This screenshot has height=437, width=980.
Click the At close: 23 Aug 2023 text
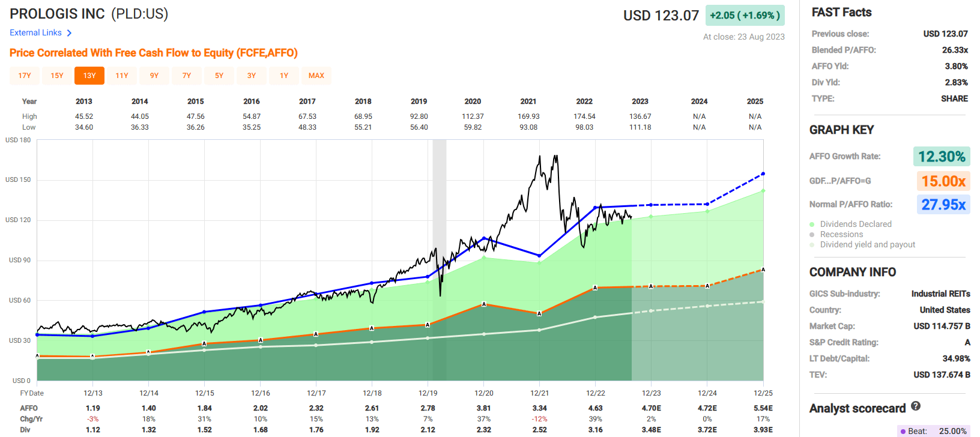tap(743, 37)
